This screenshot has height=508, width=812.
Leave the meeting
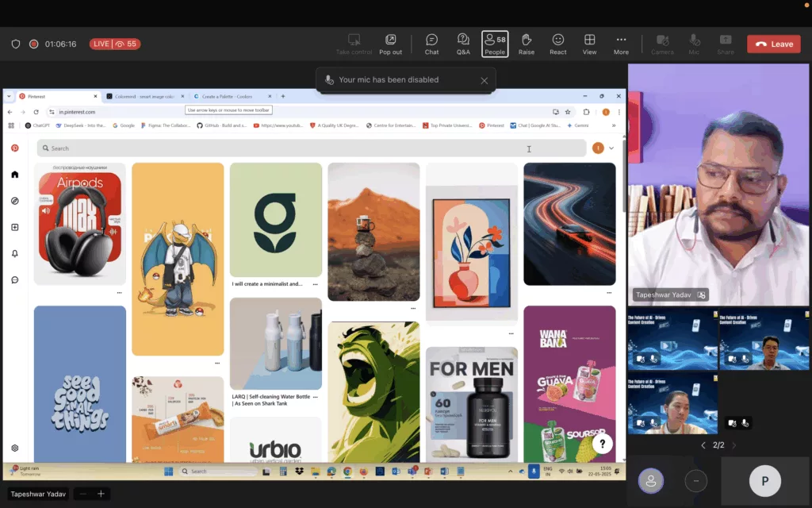pos(773,44)
